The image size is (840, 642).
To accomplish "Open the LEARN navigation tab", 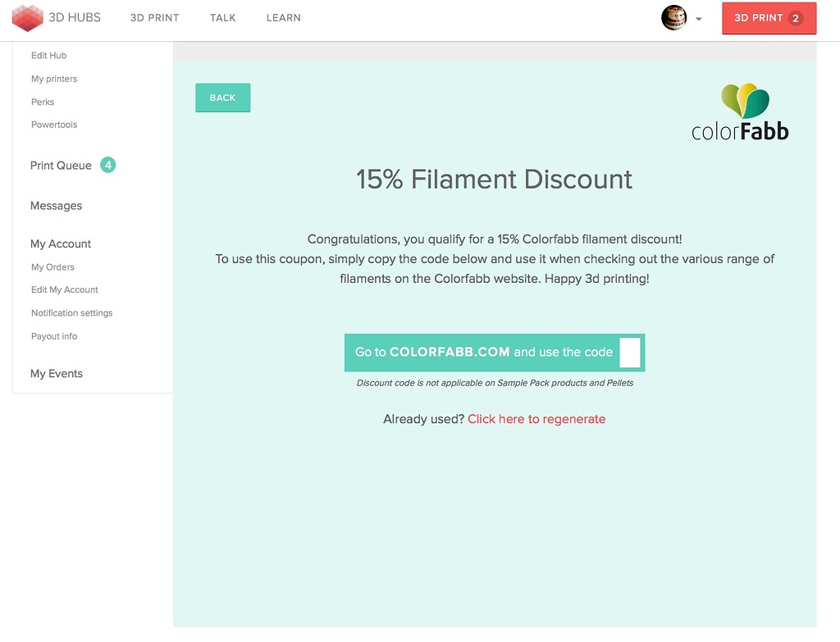I will pos(283,17).
